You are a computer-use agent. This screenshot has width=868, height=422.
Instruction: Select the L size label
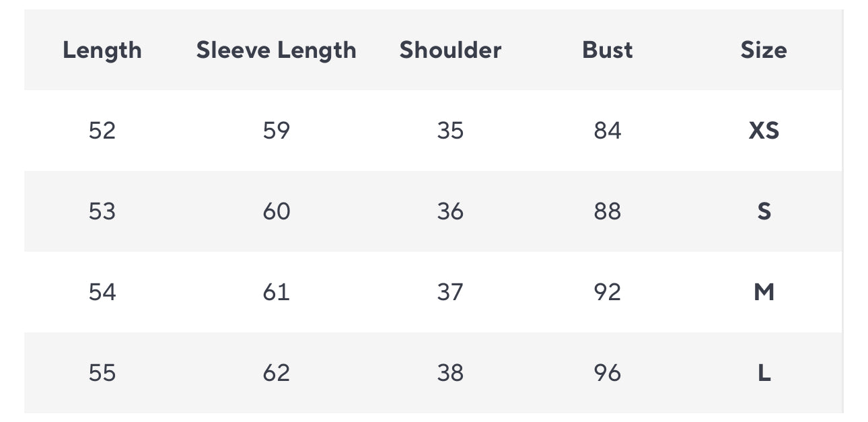(x=764, y=373)
